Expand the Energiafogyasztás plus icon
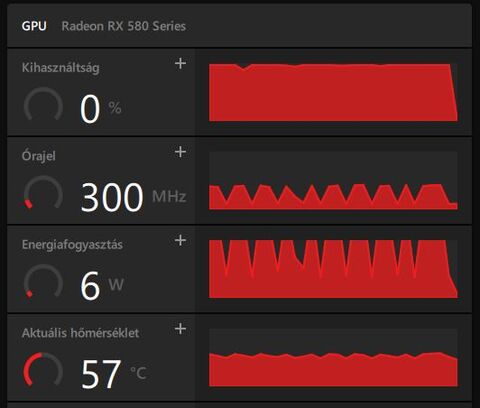Screen dimensions: 480x408 180,240
